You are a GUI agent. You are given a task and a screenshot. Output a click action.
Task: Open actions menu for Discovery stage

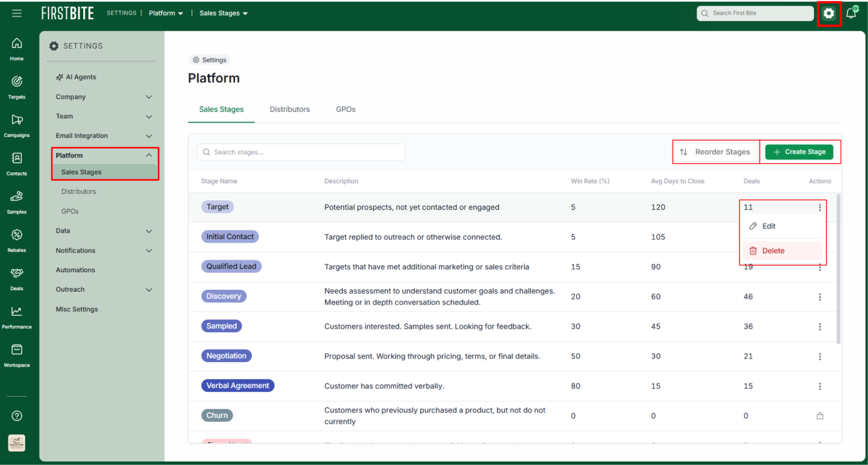click(x=820, y=297)
